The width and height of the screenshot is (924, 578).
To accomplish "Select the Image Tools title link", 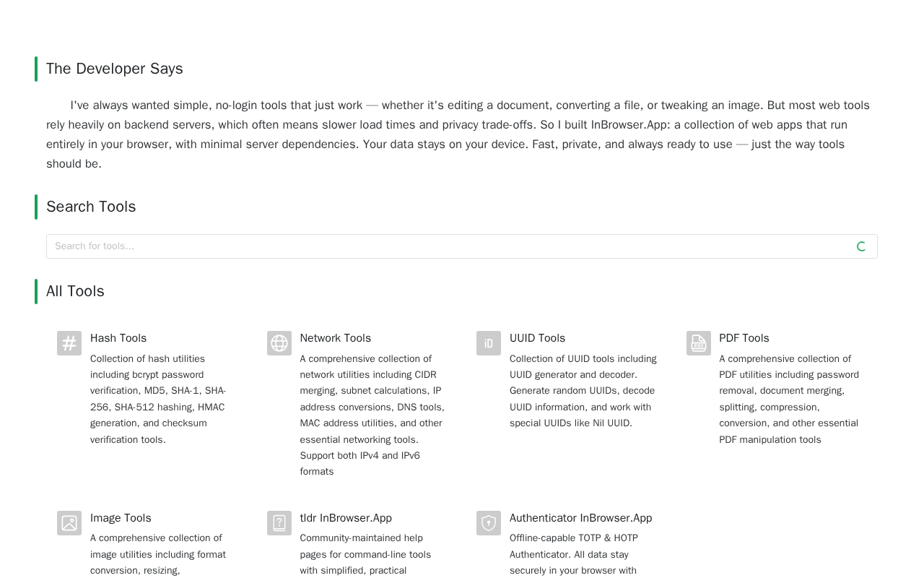I will coord(121,518).
